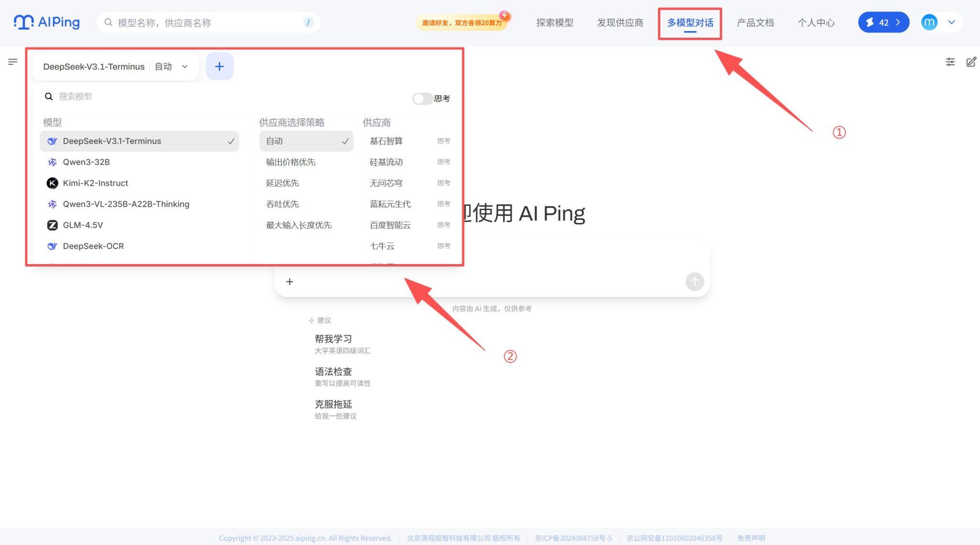Click the invite friends 邀请好友 banner
The image size is (980, 545).
(462, 22)
